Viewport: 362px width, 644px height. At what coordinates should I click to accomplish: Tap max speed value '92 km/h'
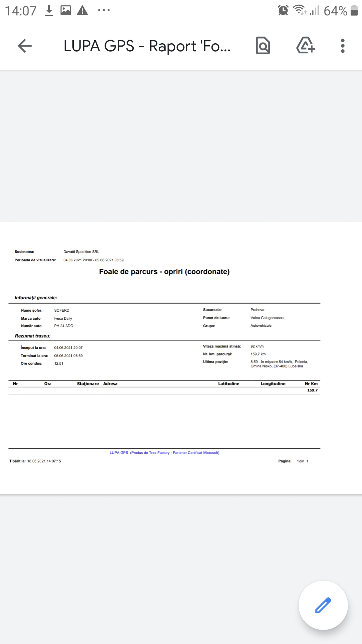(257, 346)
